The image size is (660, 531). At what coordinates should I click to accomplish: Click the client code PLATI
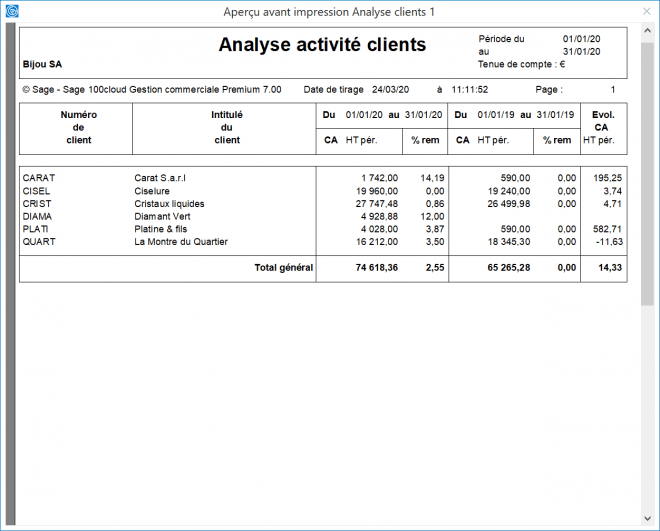coord(35,229)
